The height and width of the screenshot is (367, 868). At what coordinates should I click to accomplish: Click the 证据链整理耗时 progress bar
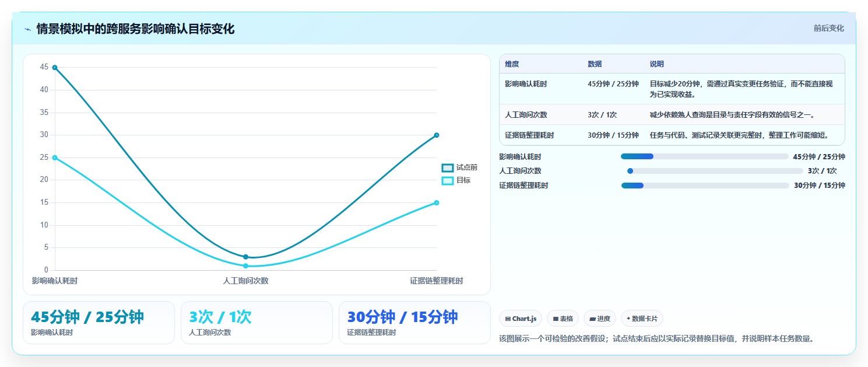click(x=705, y=186)
